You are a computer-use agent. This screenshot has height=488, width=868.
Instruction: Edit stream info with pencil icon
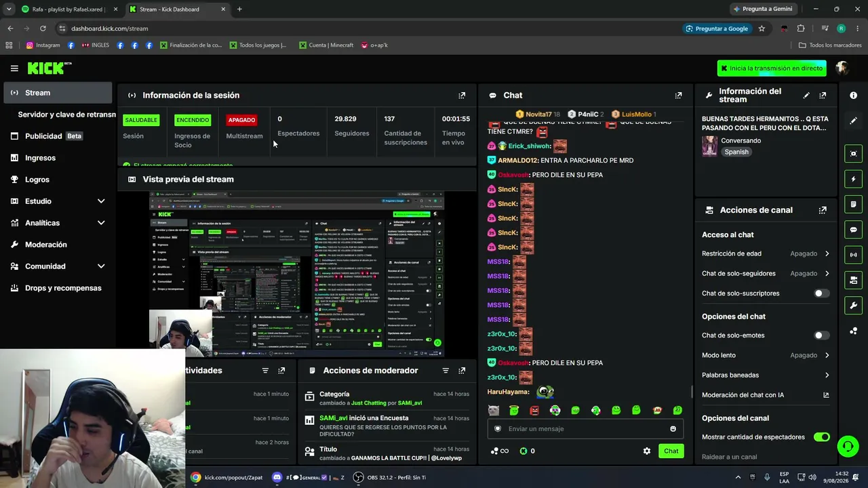coord(806,96)
